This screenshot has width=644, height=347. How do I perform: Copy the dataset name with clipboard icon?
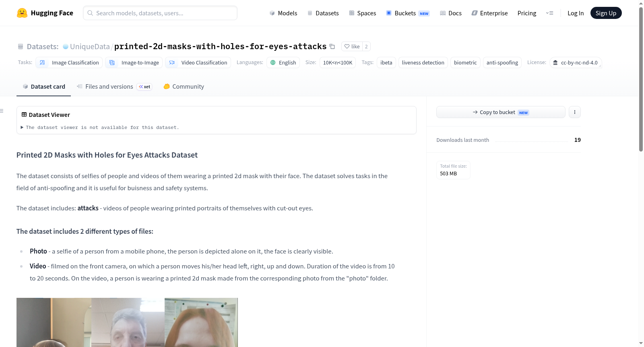pyautogui.click(x=332, y=46)
